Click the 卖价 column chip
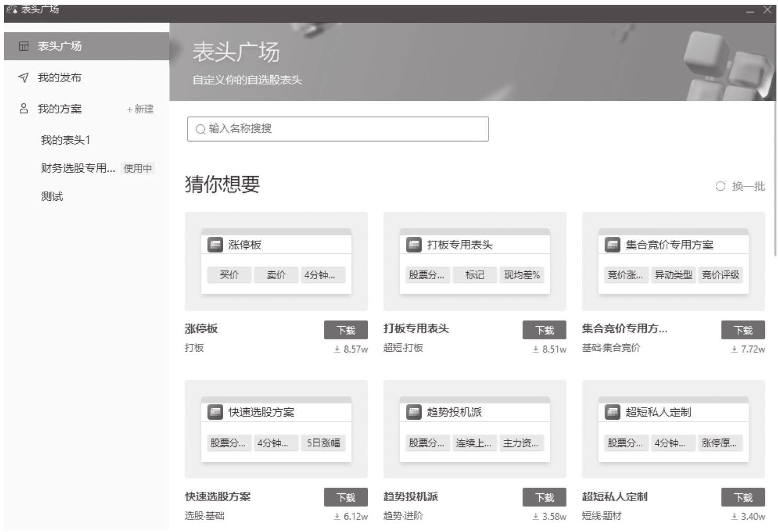778x532 pixels. point(276,275)
